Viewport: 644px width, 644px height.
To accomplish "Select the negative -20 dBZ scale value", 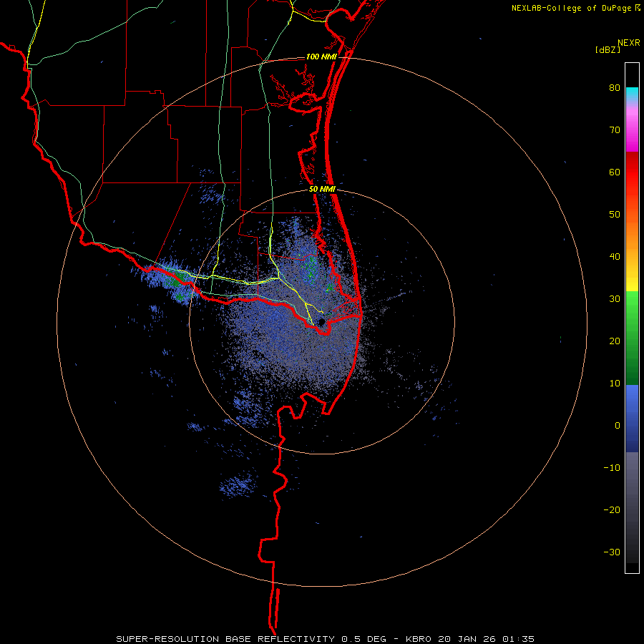I will [612, 509].
